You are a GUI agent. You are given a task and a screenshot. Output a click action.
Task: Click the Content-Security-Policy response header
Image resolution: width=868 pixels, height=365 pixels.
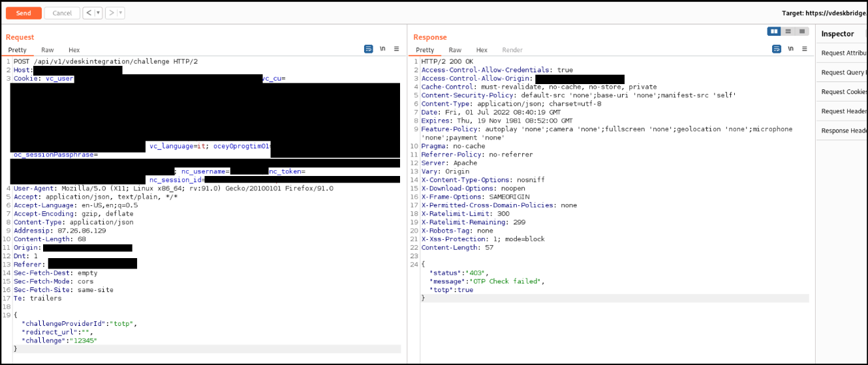click(x=579, y=95)
